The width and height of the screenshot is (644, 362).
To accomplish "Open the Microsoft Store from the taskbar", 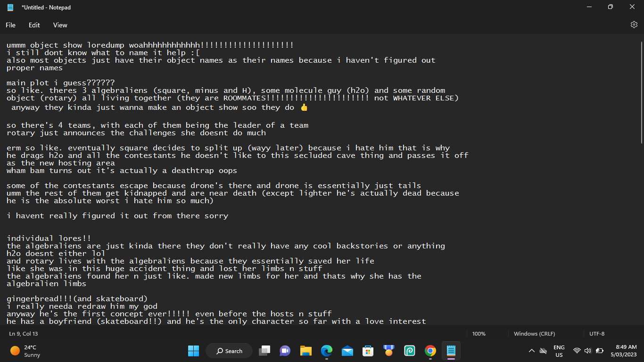I will coord(368,351).
